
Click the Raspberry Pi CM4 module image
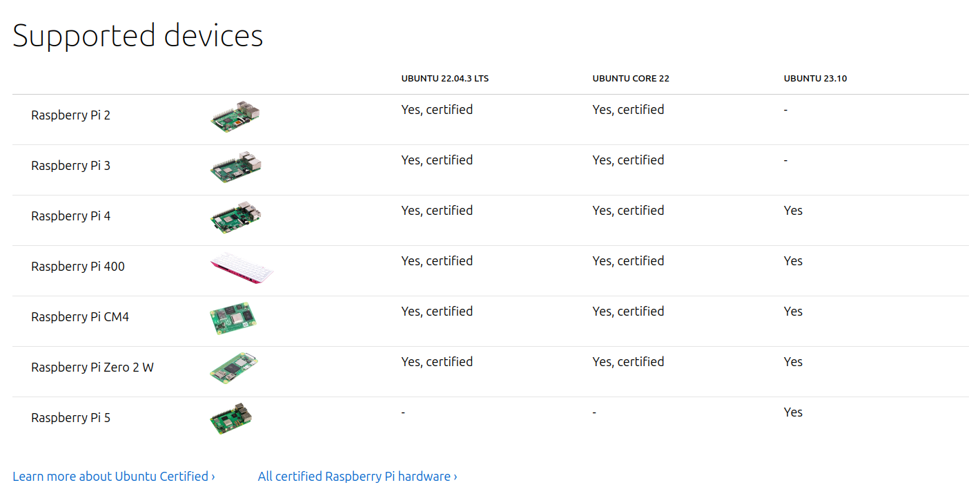[233, 318]
